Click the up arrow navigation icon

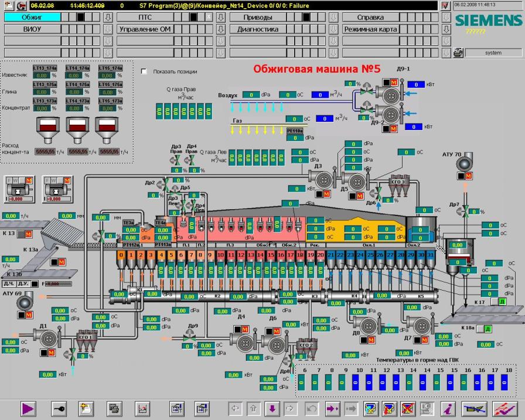click(x=254, y=409)
